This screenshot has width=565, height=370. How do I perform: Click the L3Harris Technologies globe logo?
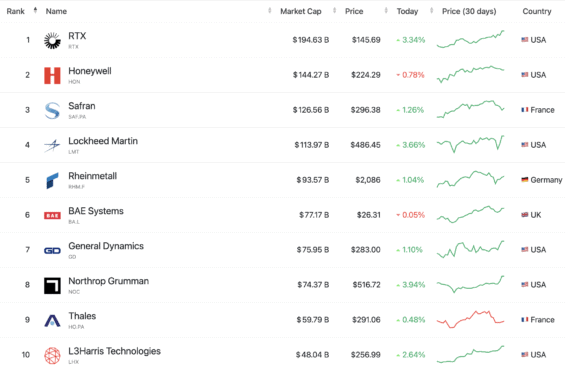(x=52, y=355)
